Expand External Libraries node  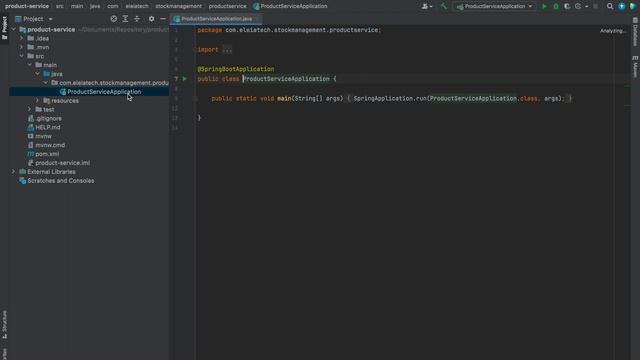tap(13, 172)
